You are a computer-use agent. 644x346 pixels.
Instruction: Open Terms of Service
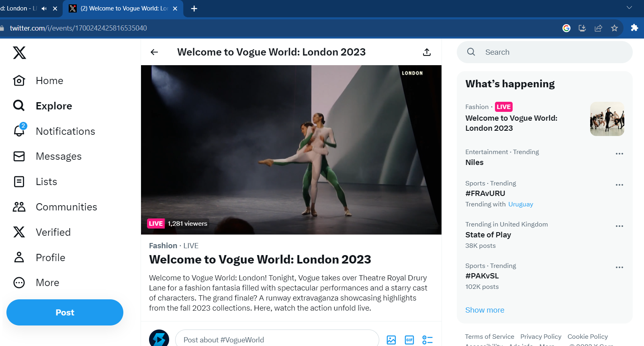[x=490, y=337]
